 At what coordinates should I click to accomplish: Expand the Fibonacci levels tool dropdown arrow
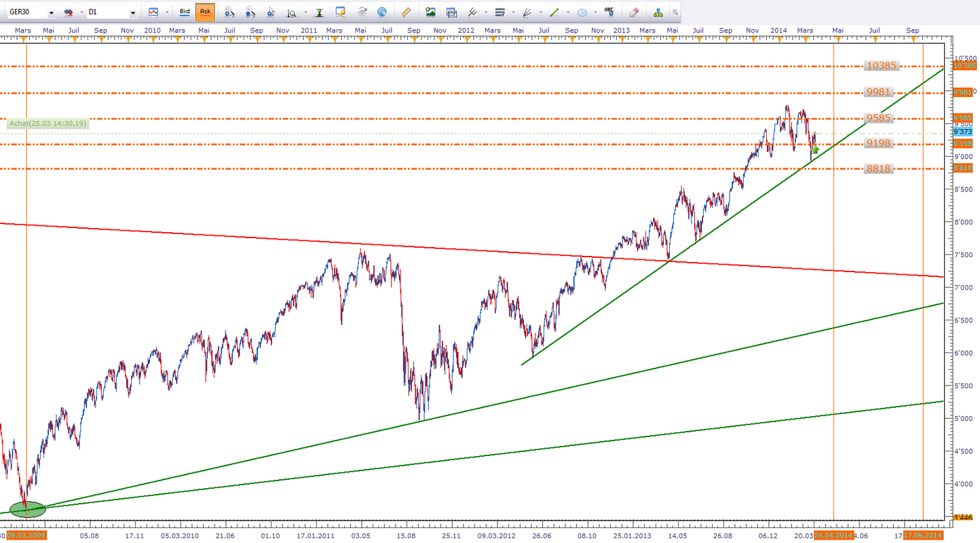[x=514, y=12]
